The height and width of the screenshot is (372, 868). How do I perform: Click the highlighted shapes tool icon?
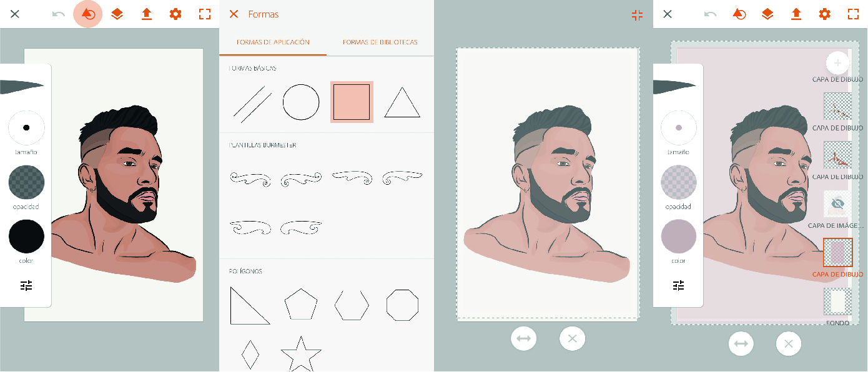pyautogui.click(x=88, y=14)
